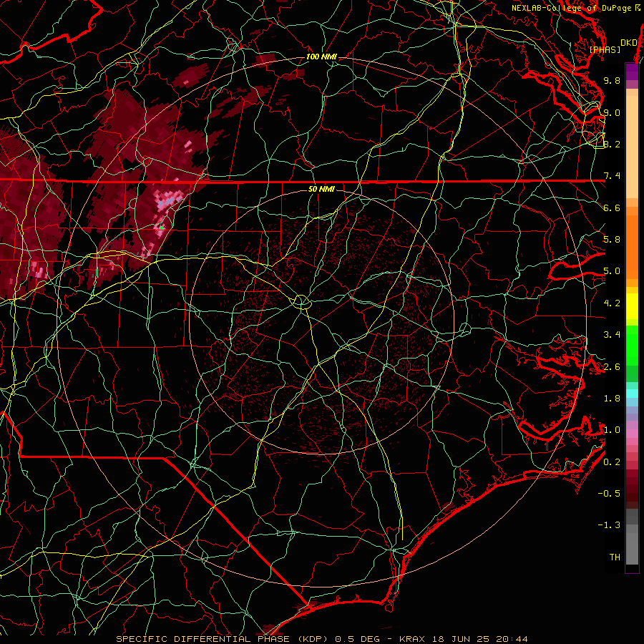Pick the purple swatch at legend top
This screenshot has height=644, width=644.
(632, 72)
